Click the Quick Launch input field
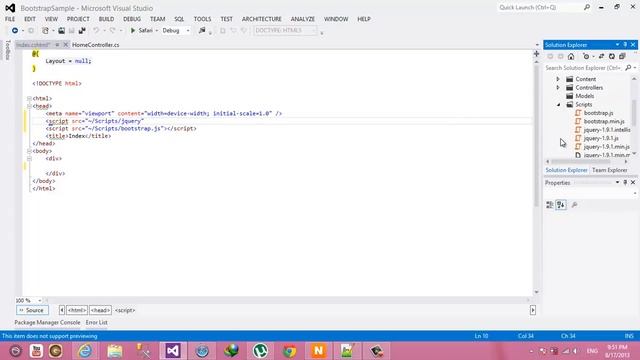640x360 pixels. coord(540,7)
